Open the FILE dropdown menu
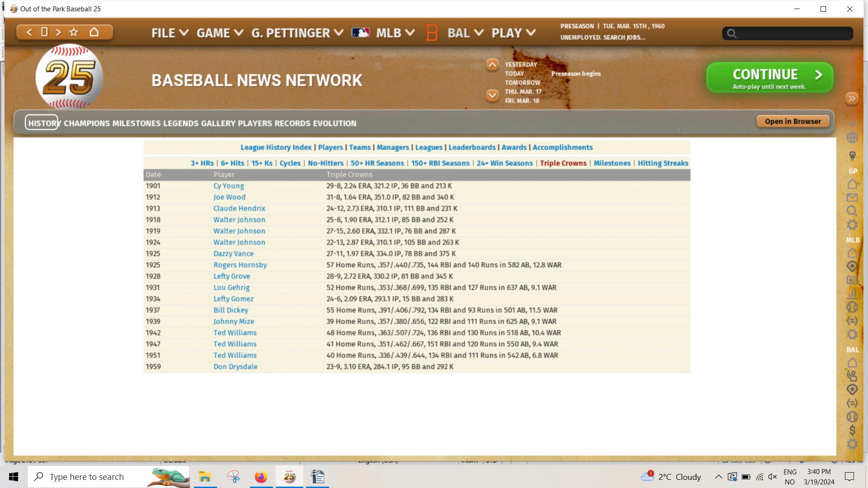868x488 pixels. [x=170, y=33]
